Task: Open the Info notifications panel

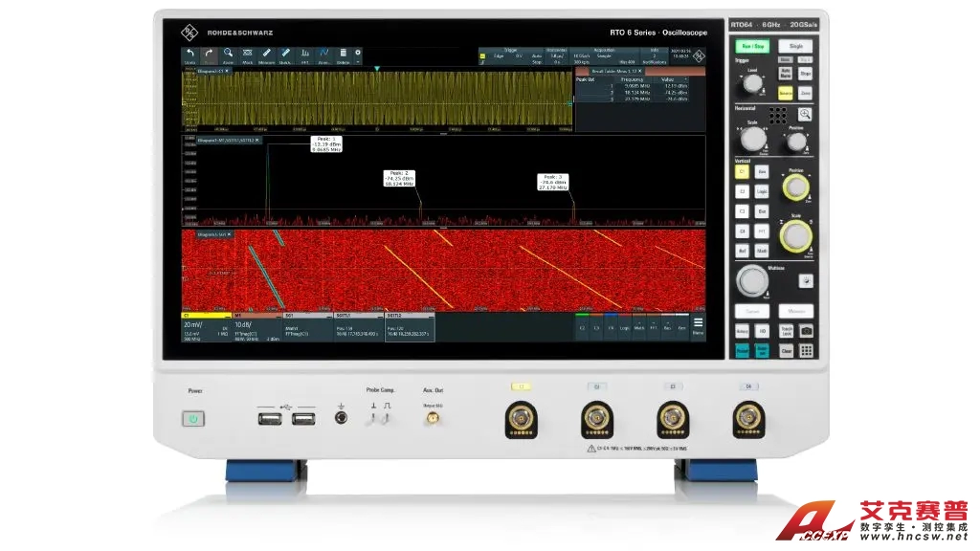Action: [655, 55]
